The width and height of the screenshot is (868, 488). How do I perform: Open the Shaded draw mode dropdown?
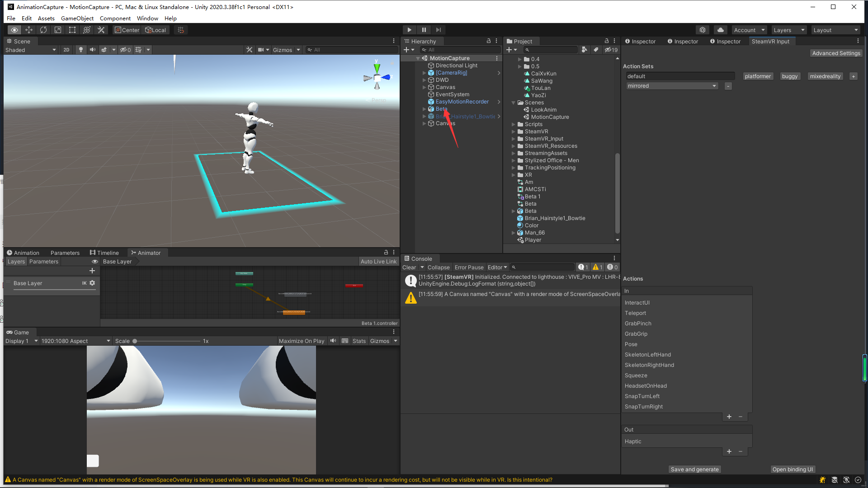click(30, 50)
